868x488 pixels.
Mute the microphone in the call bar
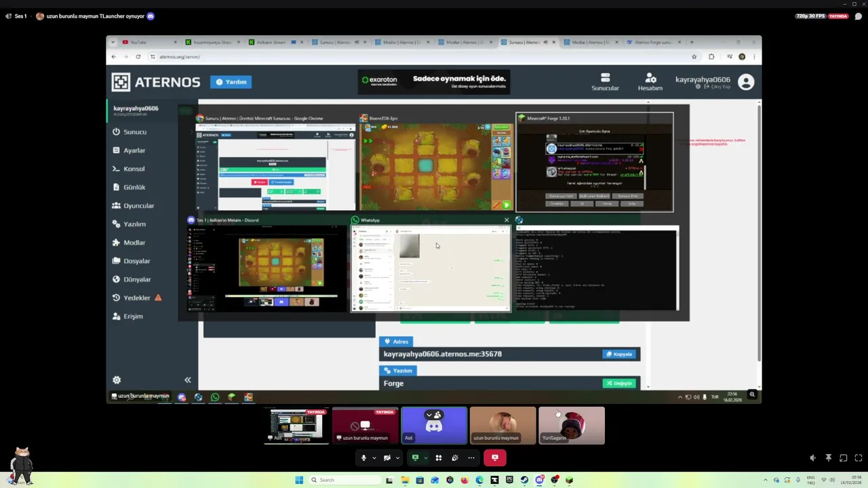[x=363, y=457]
